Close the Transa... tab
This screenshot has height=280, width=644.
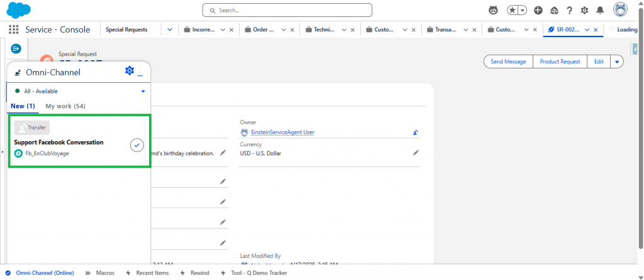(474, 30)
